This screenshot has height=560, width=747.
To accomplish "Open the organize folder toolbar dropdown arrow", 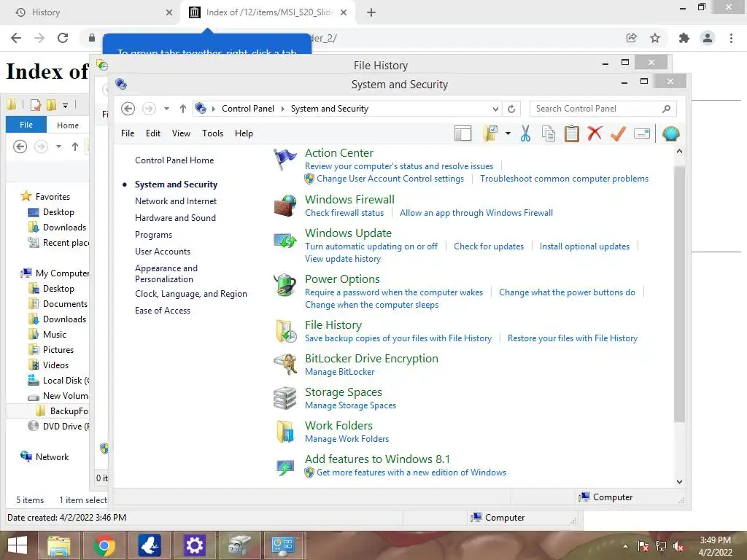I will click(508, 133).
